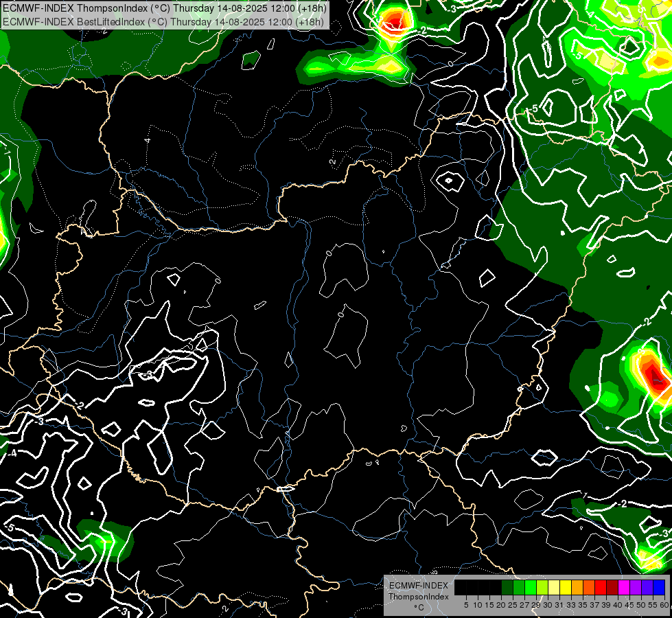This screenshot has height=618, width=672.
Task: Click the legend tick value 5
Action: pyautogui.click(x=466, y=605)
